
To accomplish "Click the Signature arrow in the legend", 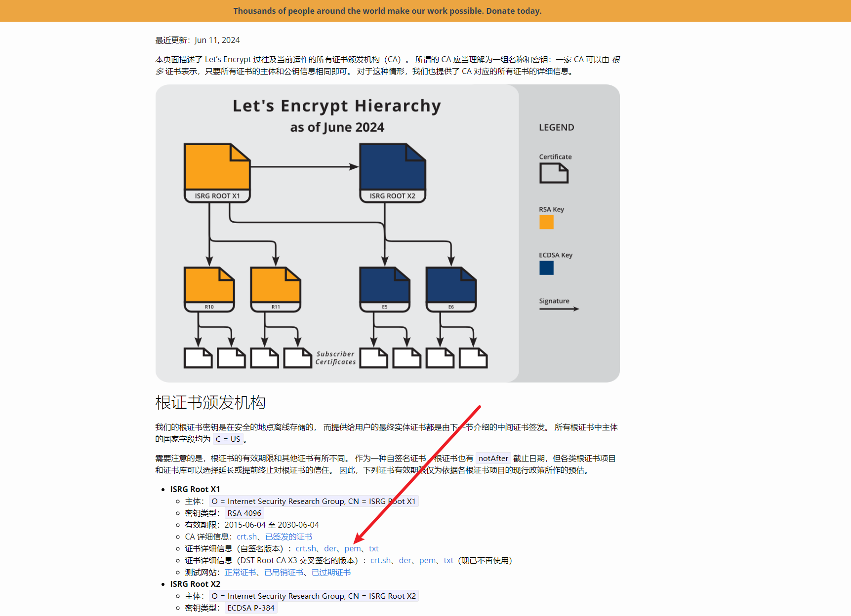I will [x=558, y=308].
